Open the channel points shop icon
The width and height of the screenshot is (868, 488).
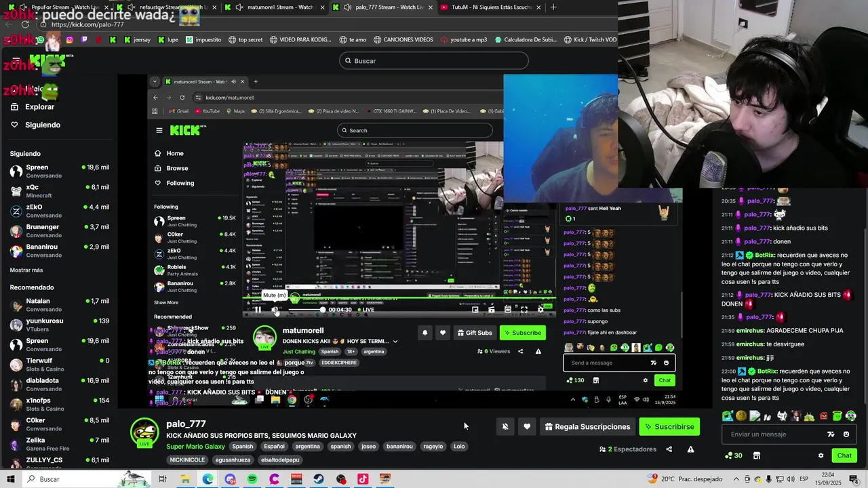pyautogui.click(x=757, y=455)
